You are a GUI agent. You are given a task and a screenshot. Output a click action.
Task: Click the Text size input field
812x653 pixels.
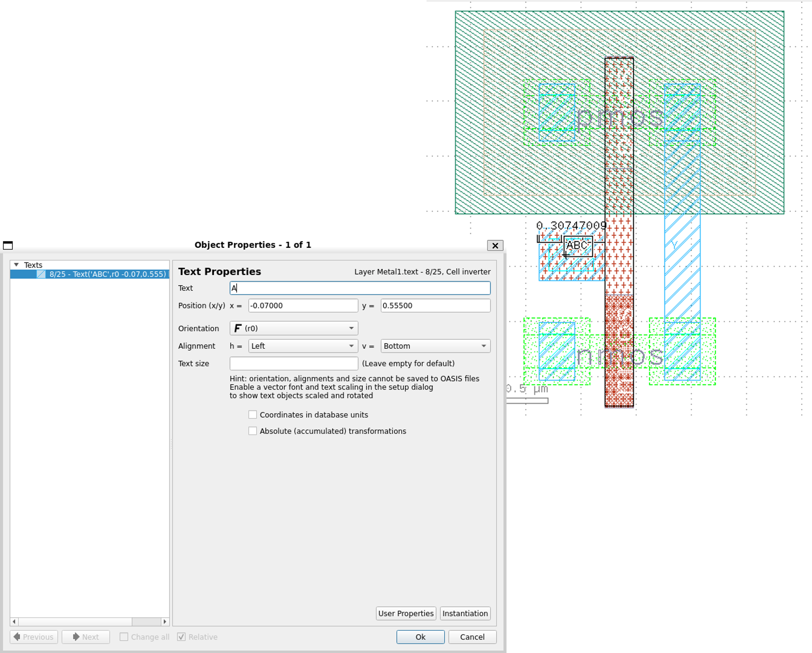tap(294, 364)
